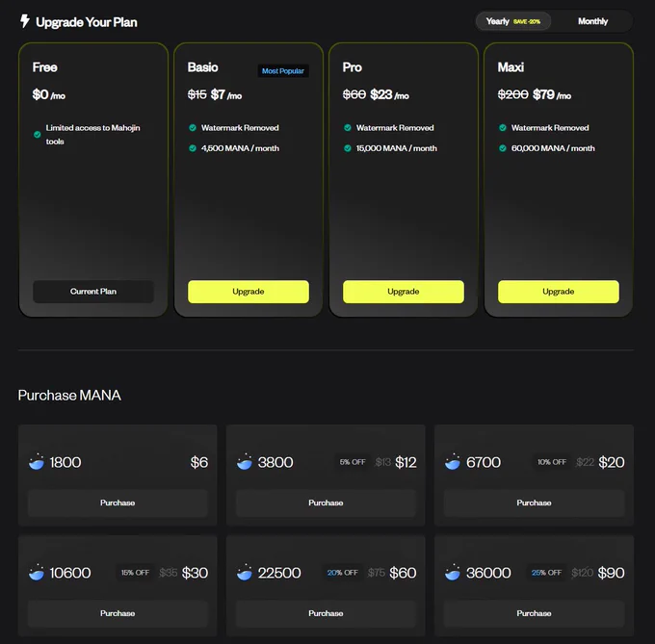Click Basic plan's Watermark Removed check icon
The image size is (655, 644).
pos(193,128)
